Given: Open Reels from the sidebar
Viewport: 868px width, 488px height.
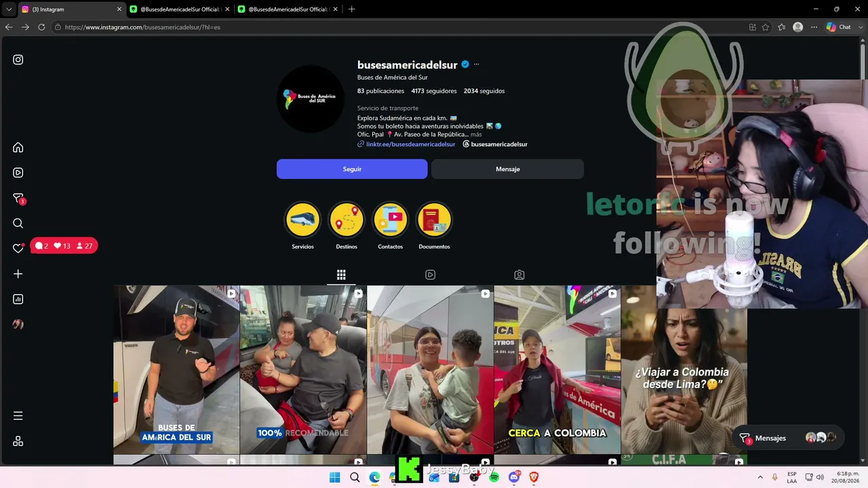Looking at the screenshot, I should point(18,173).
